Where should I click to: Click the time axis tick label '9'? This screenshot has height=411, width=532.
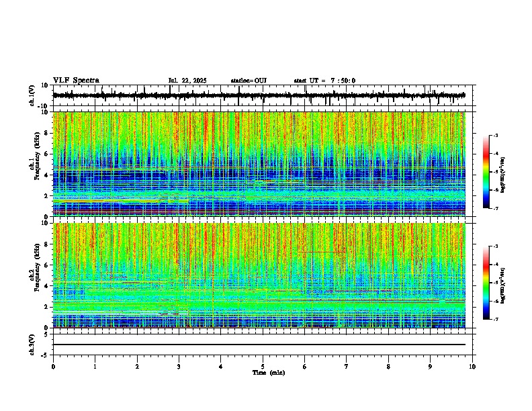tap(430, 367)
